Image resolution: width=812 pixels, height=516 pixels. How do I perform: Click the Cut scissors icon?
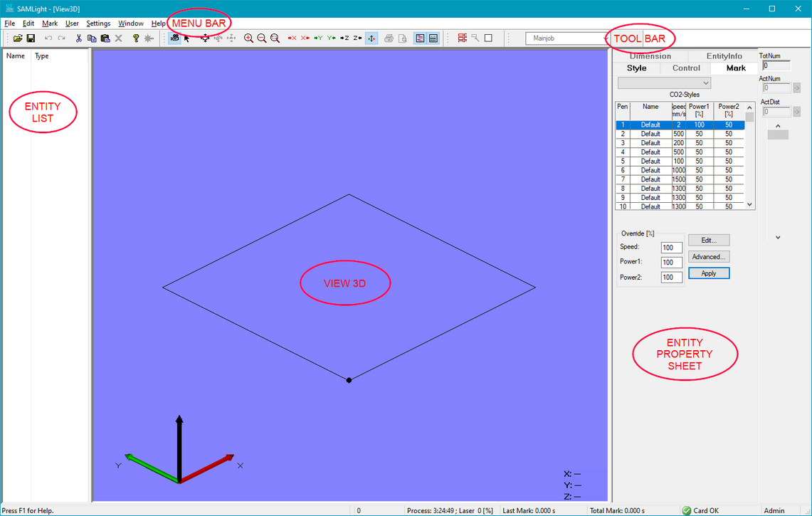click(79, 38)
